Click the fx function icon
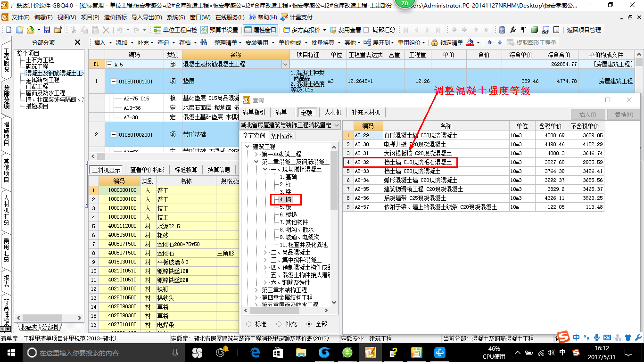 click(513, 30)
